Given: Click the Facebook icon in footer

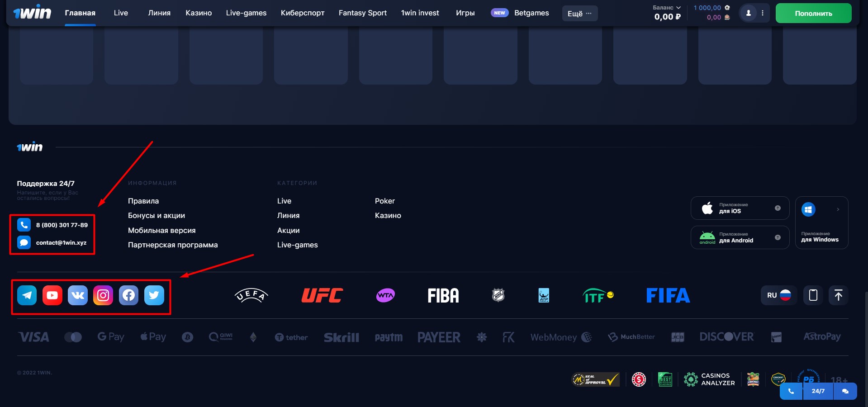Looking at the screenshot, I should [x=129, y=295].
